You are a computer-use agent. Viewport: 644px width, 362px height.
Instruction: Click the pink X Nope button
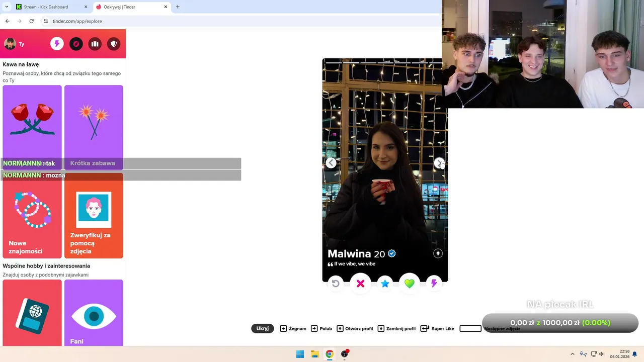[360, 284]
